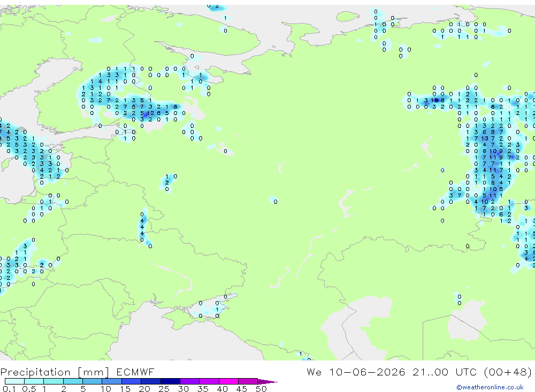The width and height of the screenshot is (535, 392).
Task: Click the "30" legend scale label
Action: (183, 389)
